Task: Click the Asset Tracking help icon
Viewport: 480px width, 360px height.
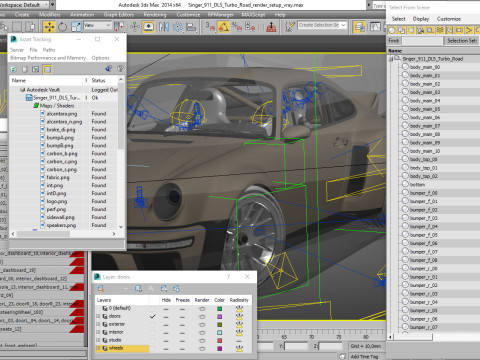Action: click(120, 69)
